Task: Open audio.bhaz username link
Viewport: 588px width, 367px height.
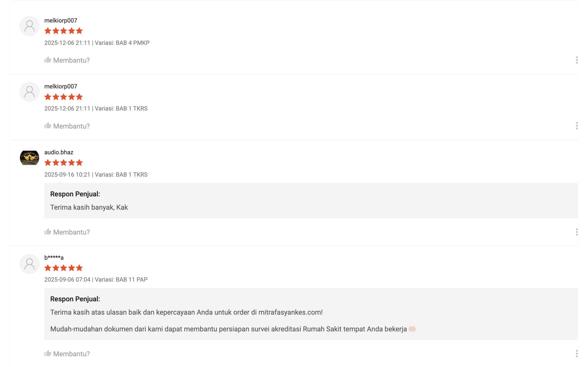Action: 59,152
